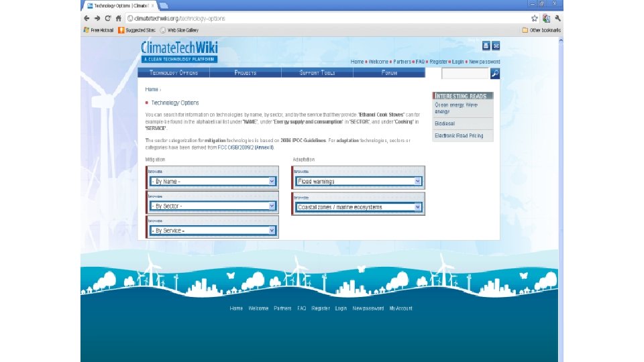Open FCCC/SB/2009/2 Annex II link
Screen dimensions: 644x362
click(246, 147)
